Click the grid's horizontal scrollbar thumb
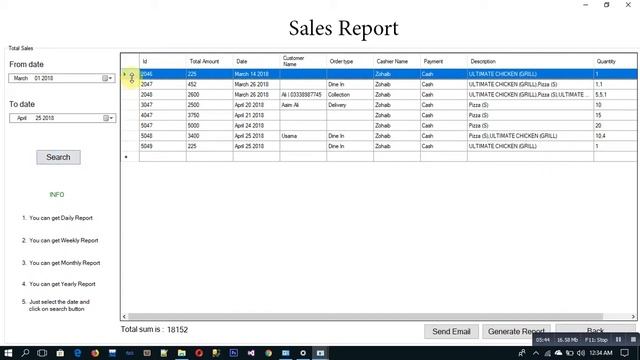This screenshot has height=360, width=640. pyautogui.click(x=365, y=316)
